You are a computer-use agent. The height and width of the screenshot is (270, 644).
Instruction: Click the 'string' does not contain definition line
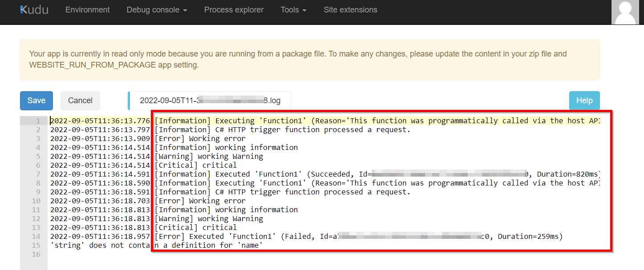[156, 245]
